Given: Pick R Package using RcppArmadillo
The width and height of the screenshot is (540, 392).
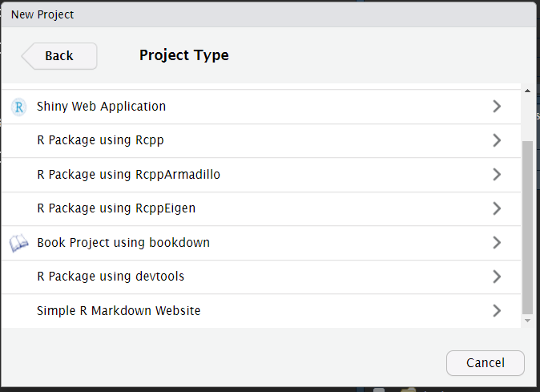Looking at the screenshot, I should tap(261, 175).
